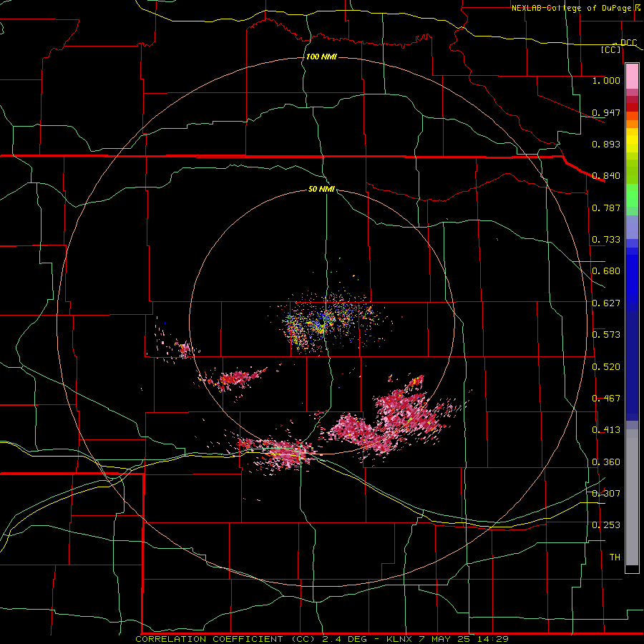Select the 0.360 legend value
Screen dimensions: 644x644
click(x=606, y=462)
